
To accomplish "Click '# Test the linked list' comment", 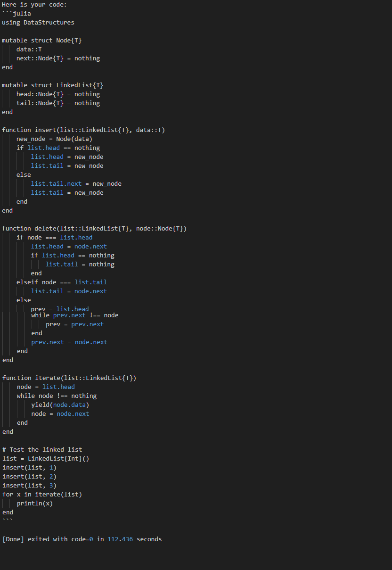I will click(42, 450).
